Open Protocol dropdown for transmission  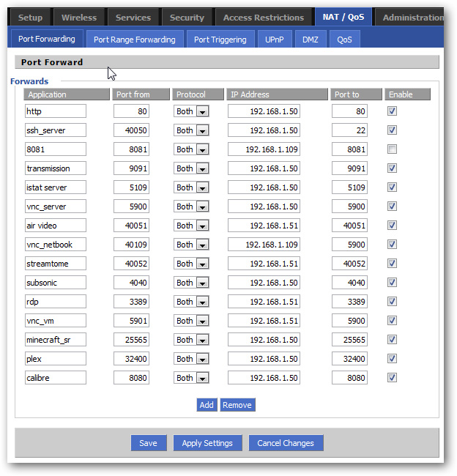point(191,168)
